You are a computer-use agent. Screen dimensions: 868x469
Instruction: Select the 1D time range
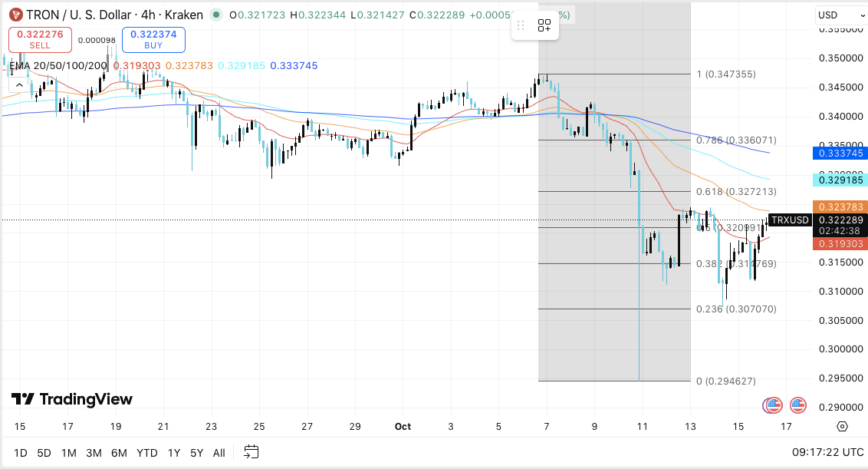coord(21,453)
